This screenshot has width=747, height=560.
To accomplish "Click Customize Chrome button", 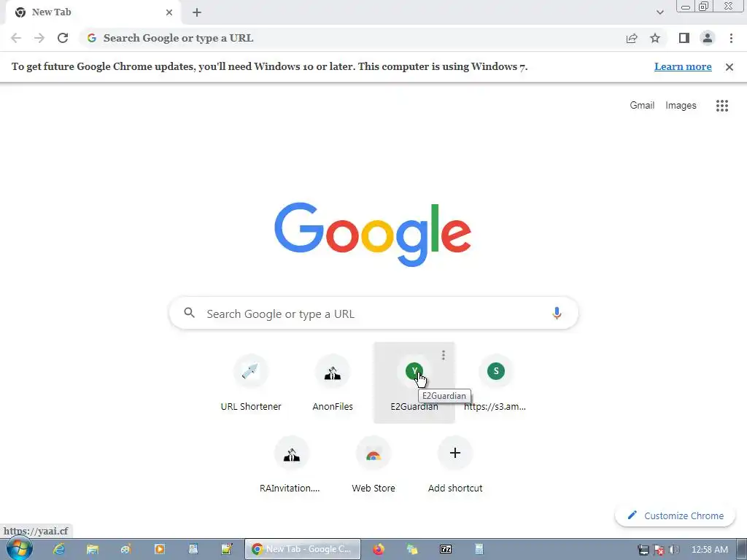I will (675, 516).
